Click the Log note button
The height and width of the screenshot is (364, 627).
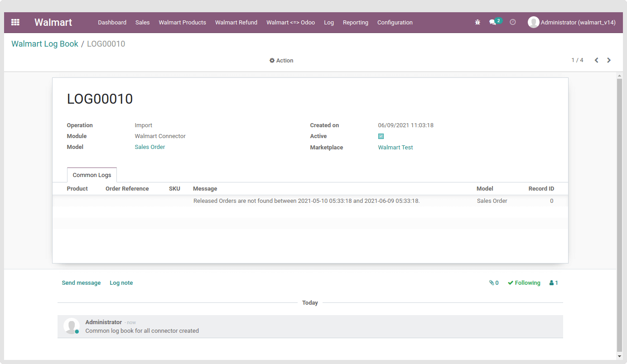pos(121,283)
